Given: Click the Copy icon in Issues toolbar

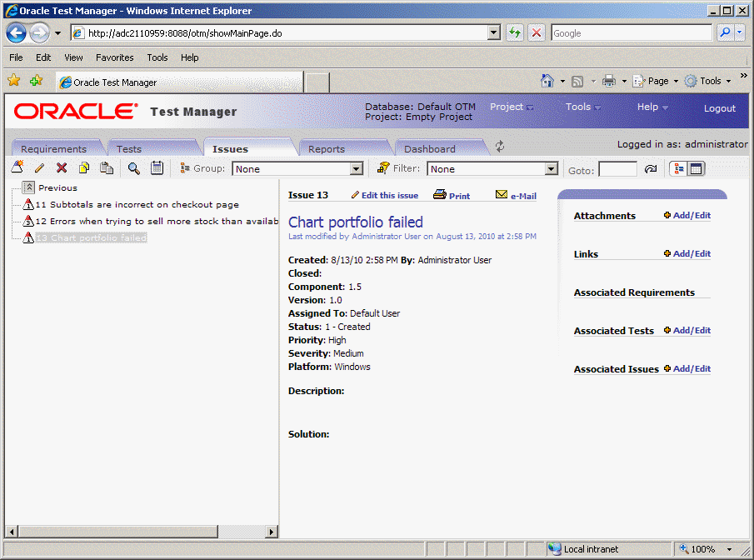Looking at the screenshot, I should [x=84, y=167].
